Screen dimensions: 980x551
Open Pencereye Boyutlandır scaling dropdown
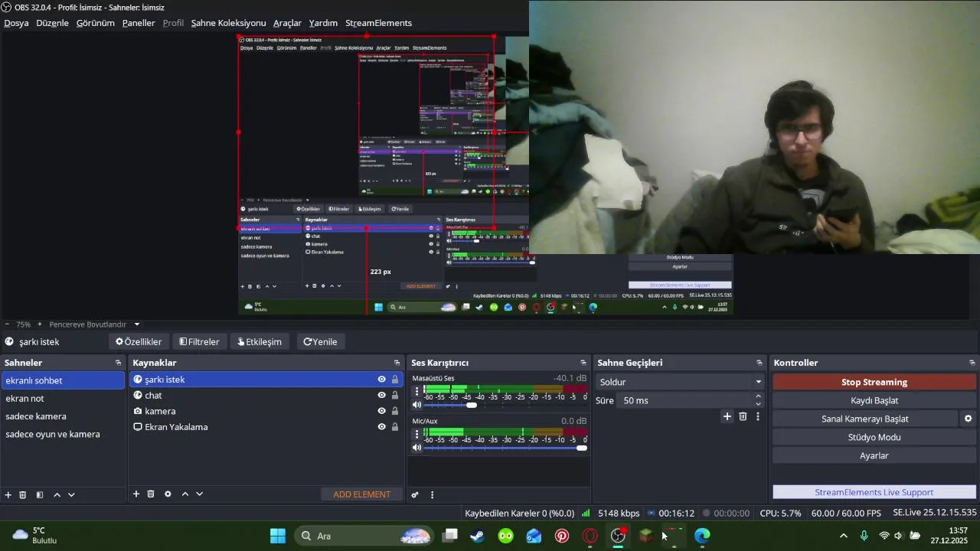point(95,324)
